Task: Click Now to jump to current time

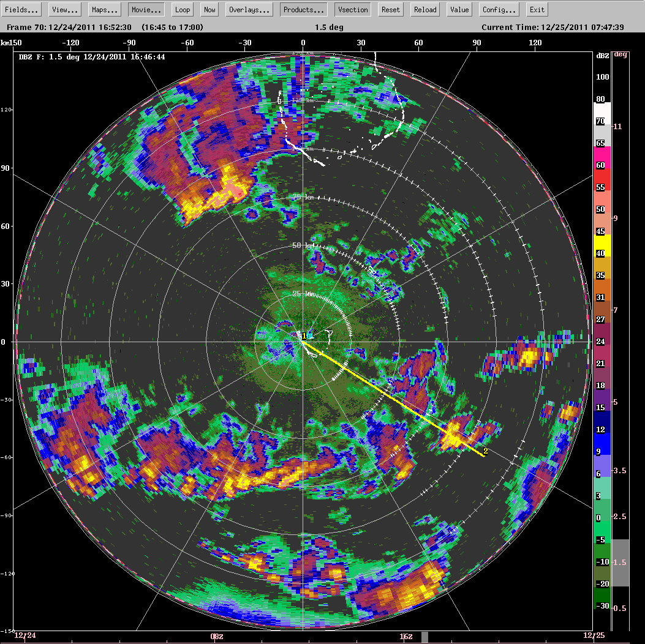Action: [x=209, y=9]
